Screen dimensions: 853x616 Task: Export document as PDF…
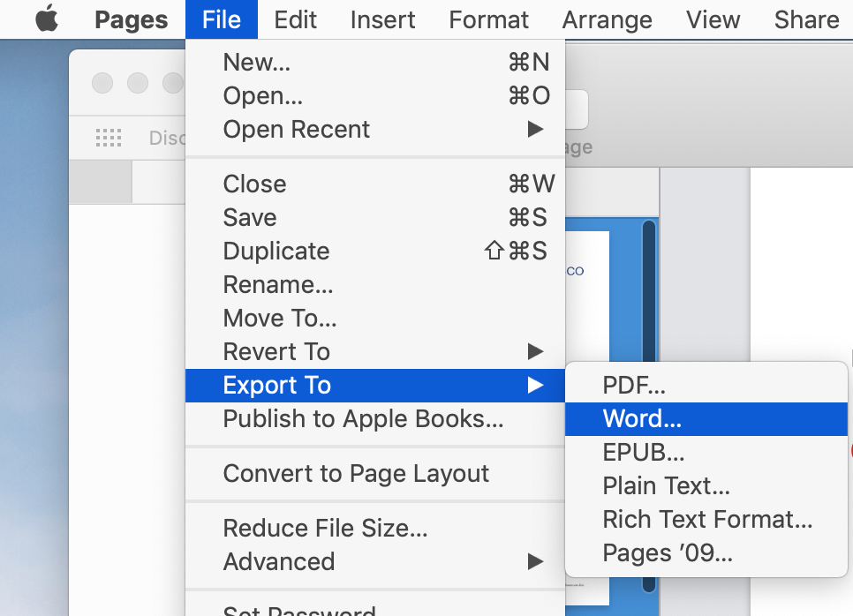click(x=706, y=386)
